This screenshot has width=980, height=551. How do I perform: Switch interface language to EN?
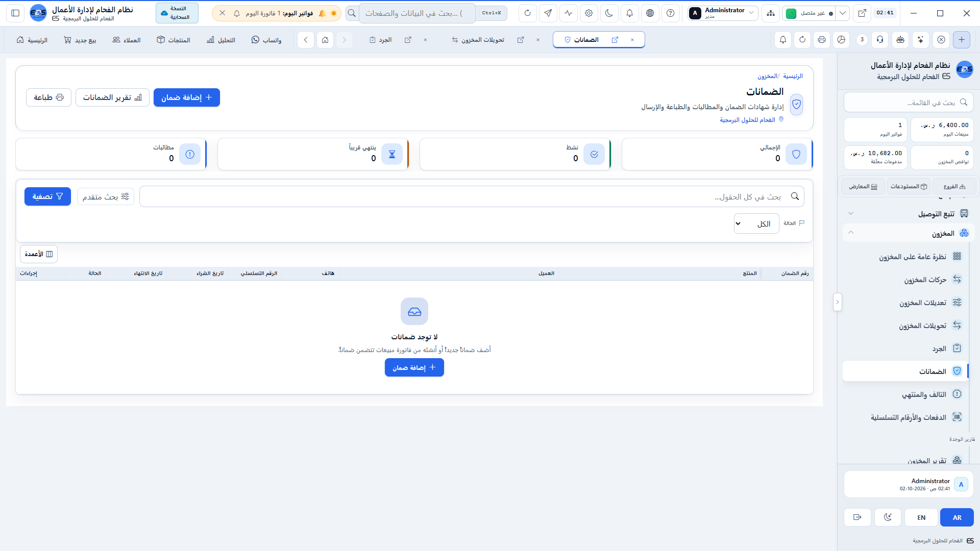pyautogui.click(x=921, y=517)
